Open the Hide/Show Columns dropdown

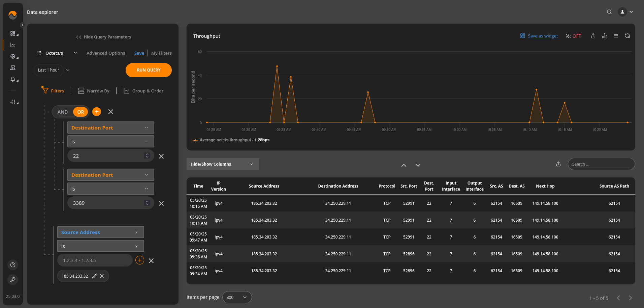coord(222,164)
